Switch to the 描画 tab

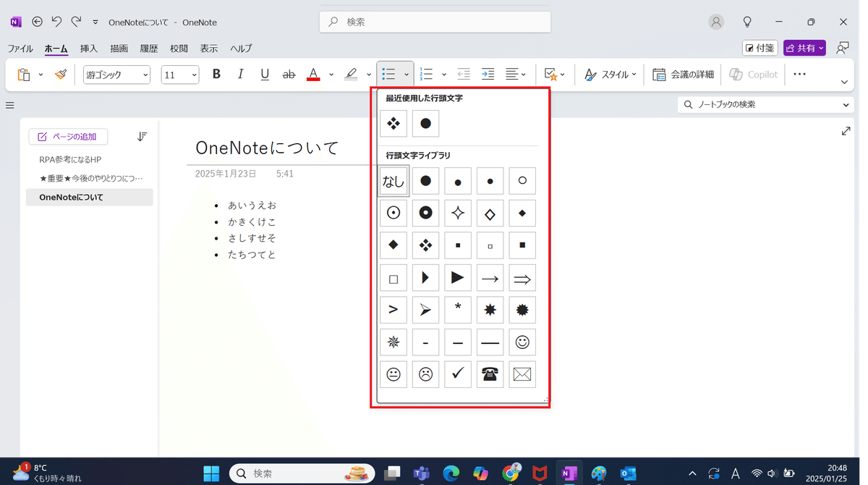[119, 48]
